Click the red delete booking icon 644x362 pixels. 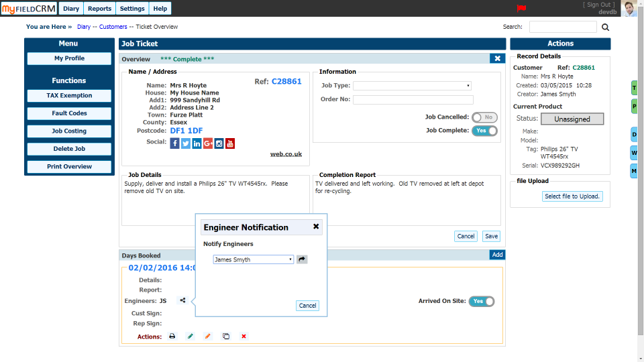(x=244, y=336)
